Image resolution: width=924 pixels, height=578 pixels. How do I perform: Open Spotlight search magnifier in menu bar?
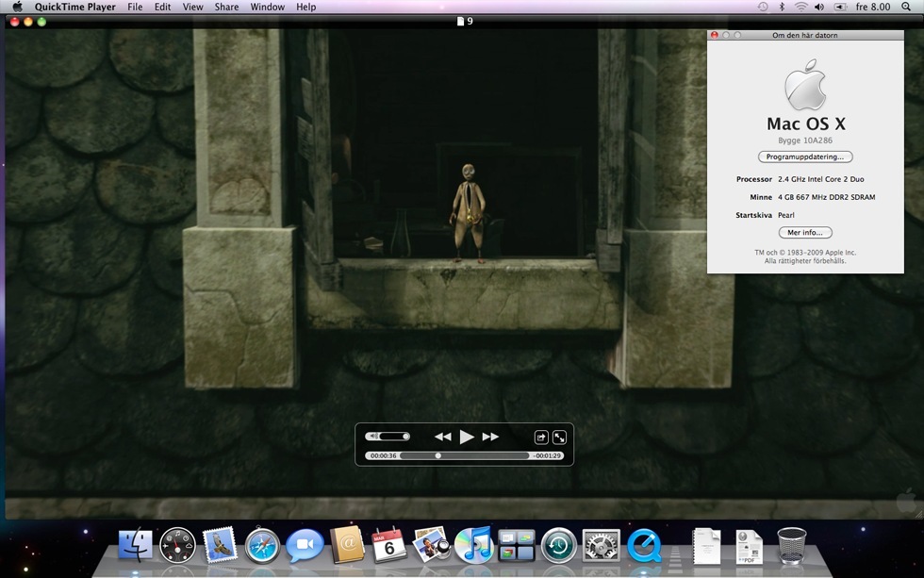906,7
